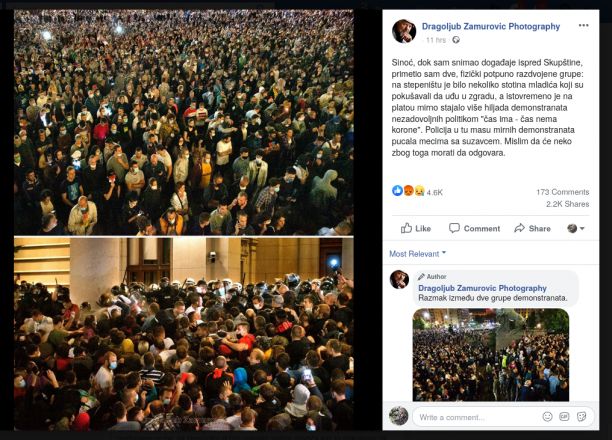Open the comment-as profile switcher dropdown

point(576,228)
